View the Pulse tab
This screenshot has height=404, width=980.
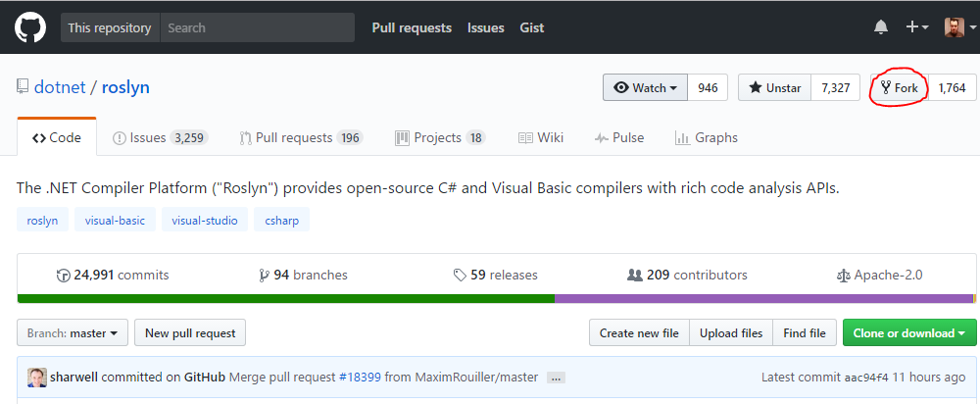tap(618, 137)
